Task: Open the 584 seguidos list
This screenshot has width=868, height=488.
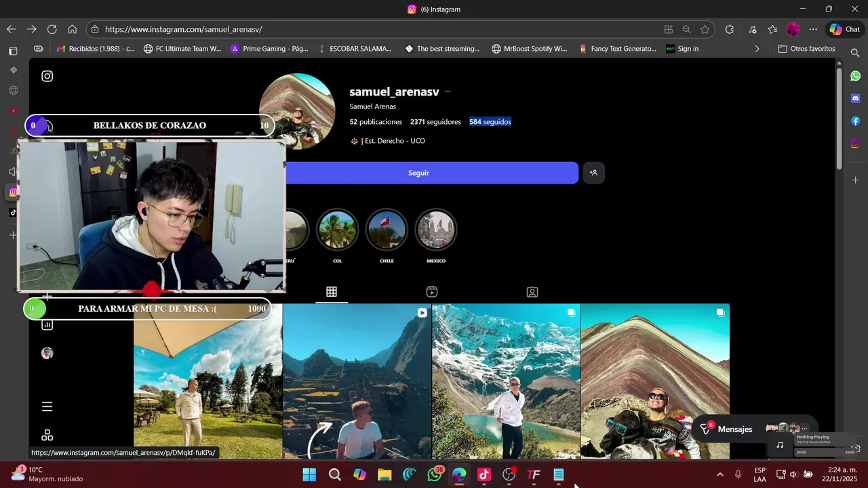Action: tap(490, 122)
